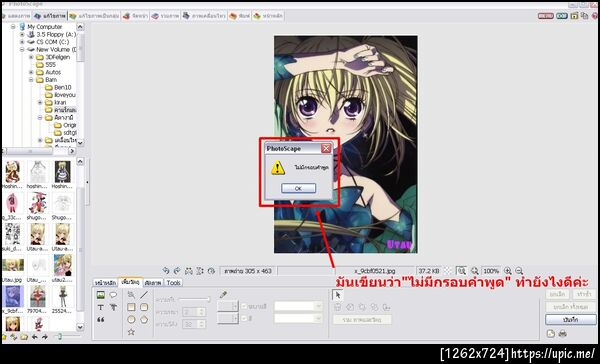Click the green badge icon at top right
Screen dimensions: 600x364
[562, 16]
